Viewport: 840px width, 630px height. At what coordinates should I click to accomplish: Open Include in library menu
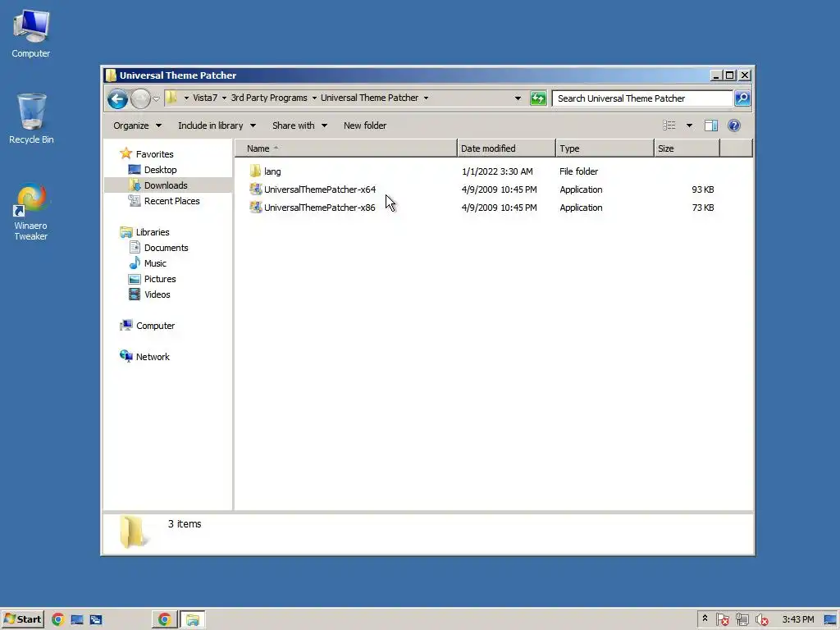pyautogui.click(x=217, y=126)
